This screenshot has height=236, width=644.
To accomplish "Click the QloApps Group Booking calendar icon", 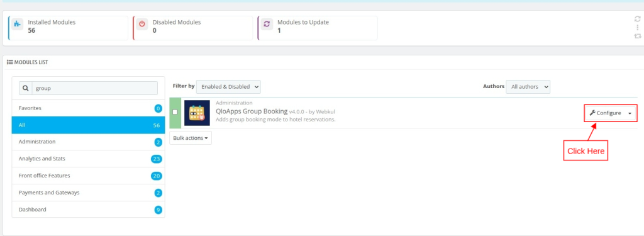I will tap(197, 113).
